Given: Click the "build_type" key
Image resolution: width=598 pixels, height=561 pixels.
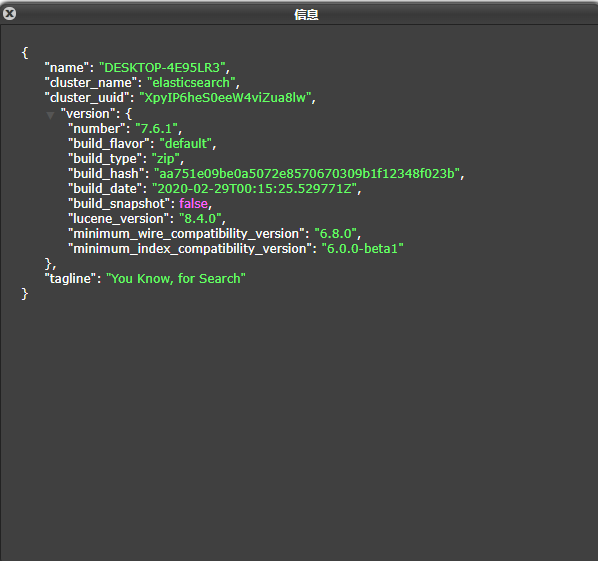Looking at the screenshot, I should coord(105,159).
